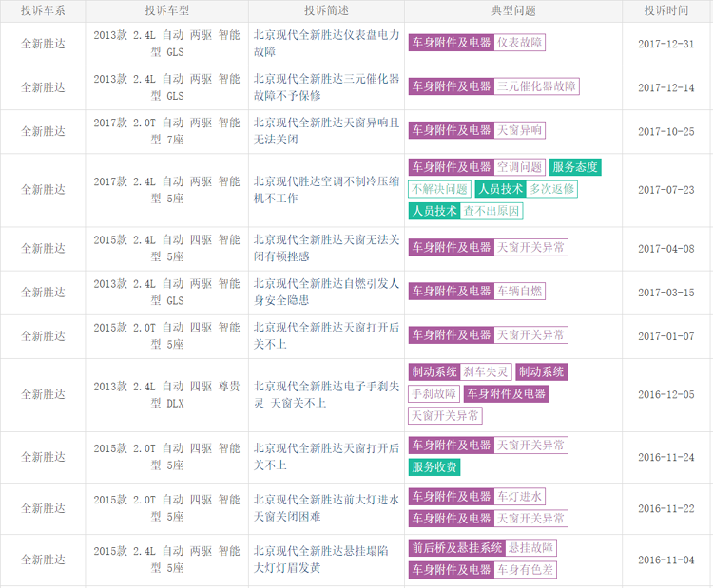Click 天窗开关异常 tag in 2017-01-07 row
Viewport: 713px width, 588px height.
(530, 335)
